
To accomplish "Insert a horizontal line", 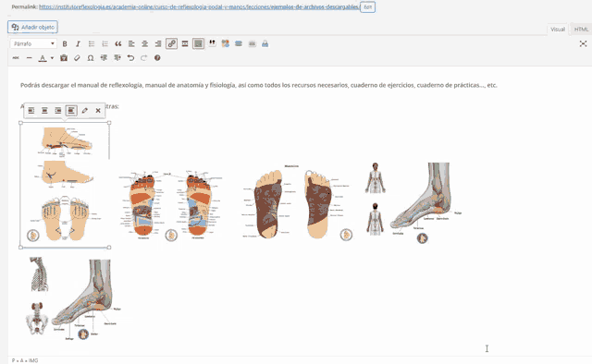I will (x=29, y=57).
